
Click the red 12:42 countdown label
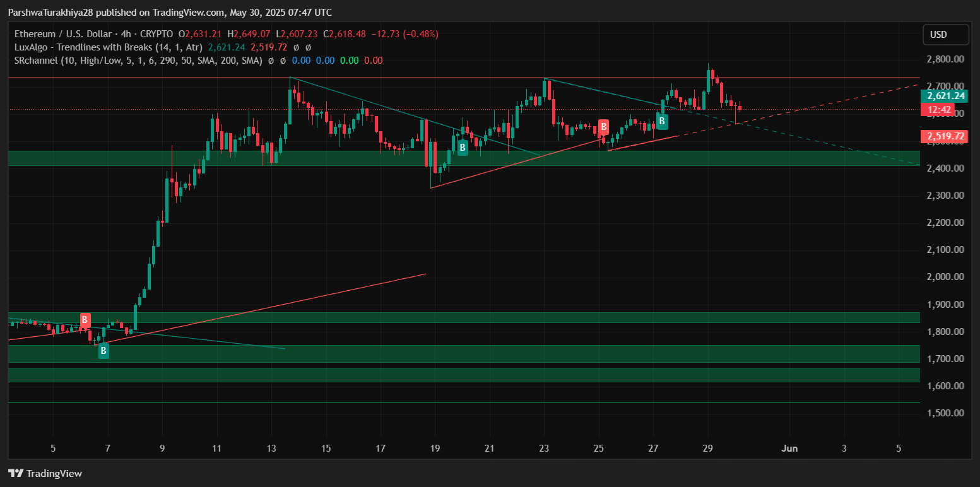940,109
